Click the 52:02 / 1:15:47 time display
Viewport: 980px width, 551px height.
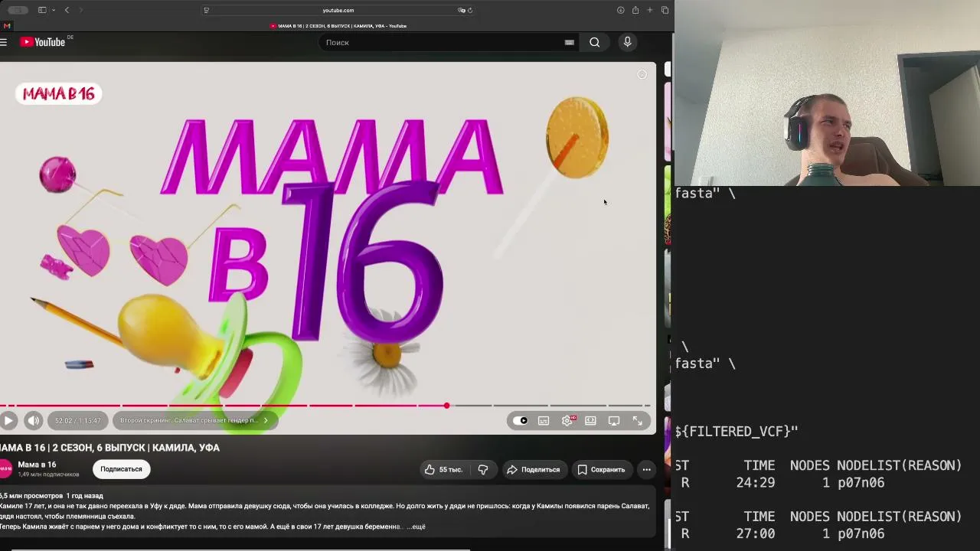77,420
